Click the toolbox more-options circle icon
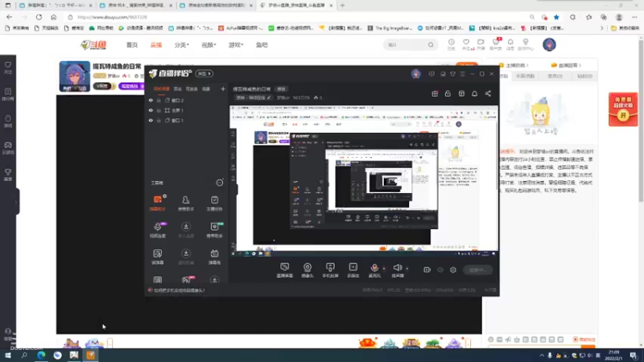 tap(220, 183)
